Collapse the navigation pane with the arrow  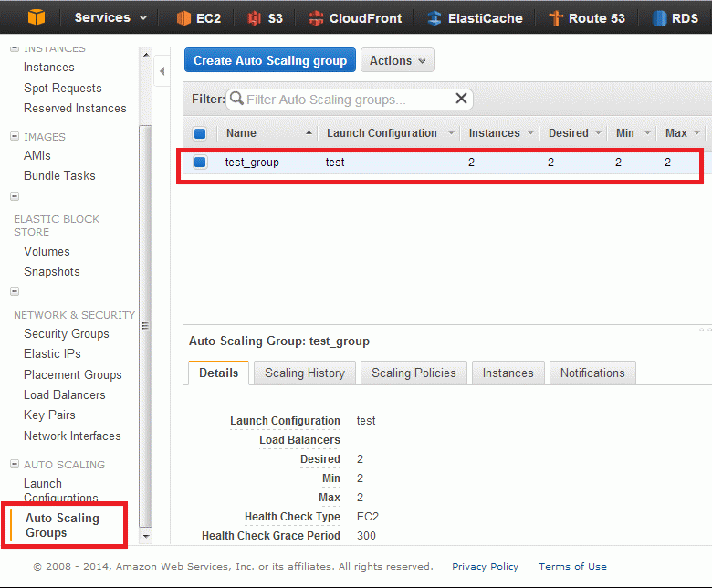(162, 71)
